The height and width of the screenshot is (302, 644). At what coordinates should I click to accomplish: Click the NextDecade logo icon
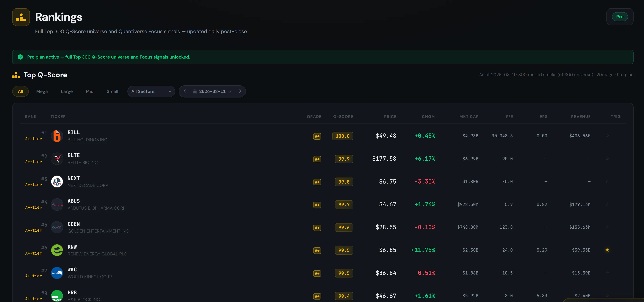point(57,181)
